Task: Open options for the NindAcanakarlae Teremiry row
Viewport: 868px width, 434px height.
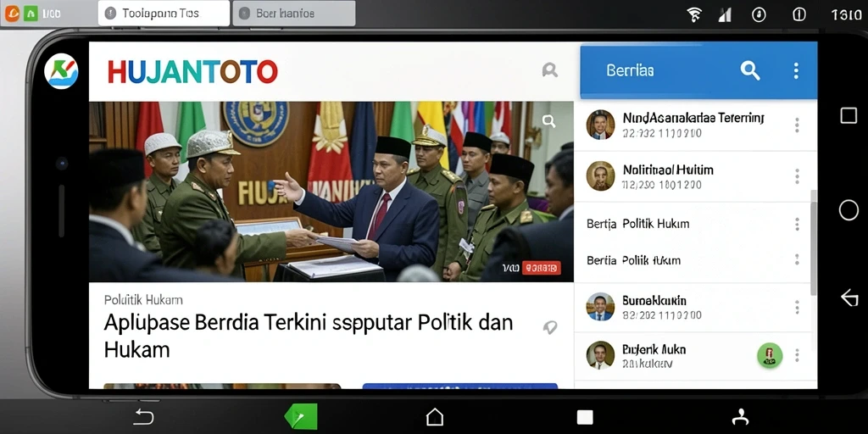Action: (797, 125)
